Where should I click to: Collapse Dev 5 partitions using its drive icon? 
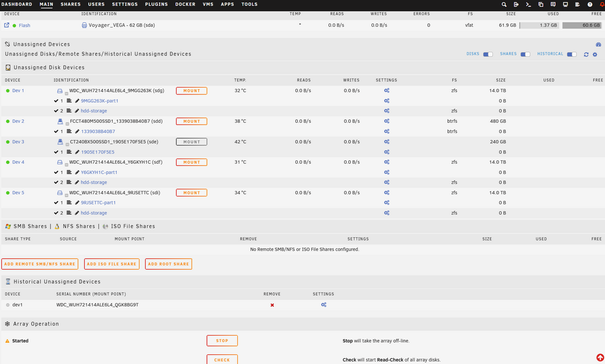[60, 193]
